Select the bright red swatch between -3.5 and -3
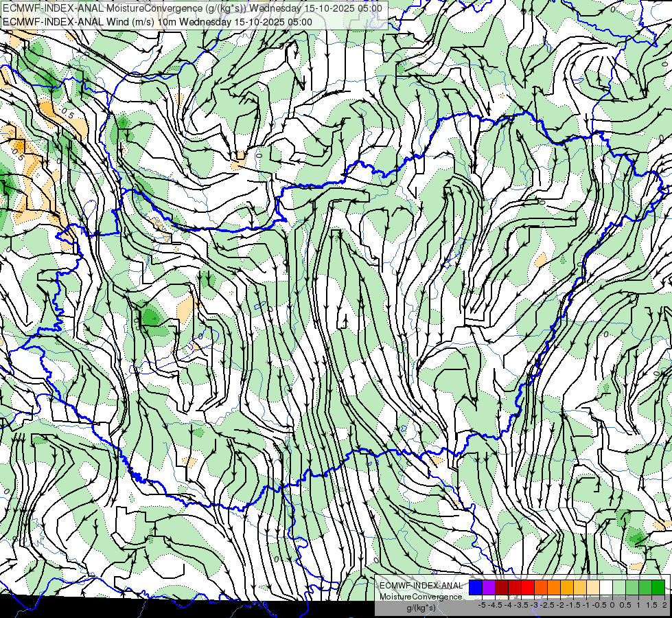The height and width of the screenshot is (618, 672). point(528,587)
